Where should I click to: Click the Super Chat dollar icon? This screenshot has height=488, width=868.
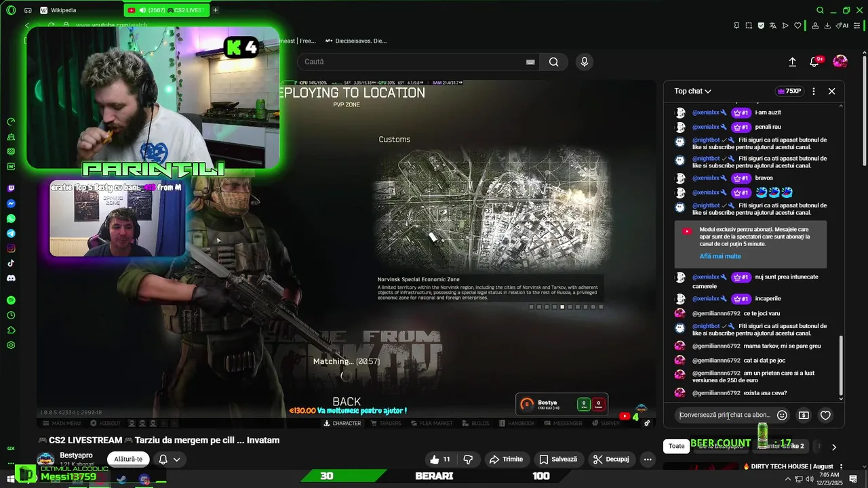pyautogui.click(x=804, y=415)
